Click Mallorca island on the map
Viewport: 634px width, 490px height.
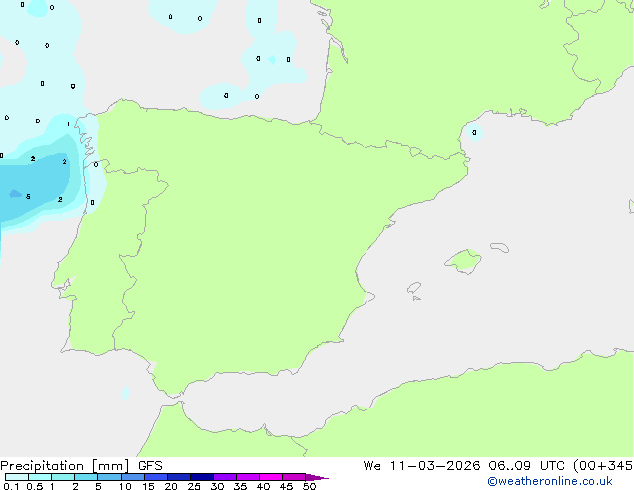[x=463, y=261]
